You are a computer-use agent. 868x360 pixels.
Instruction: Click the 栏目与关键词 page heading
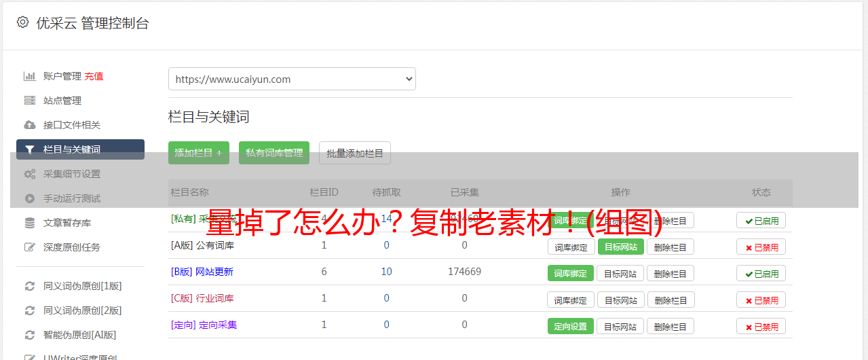(x=208, y=117)
